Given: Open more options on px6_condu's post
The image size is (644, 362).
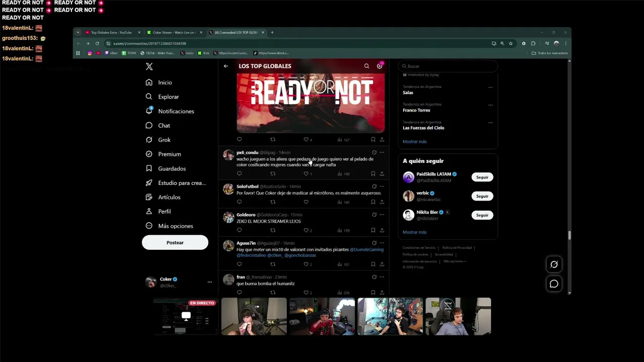Looking at the screenshot, I should (x=382, y=152).
